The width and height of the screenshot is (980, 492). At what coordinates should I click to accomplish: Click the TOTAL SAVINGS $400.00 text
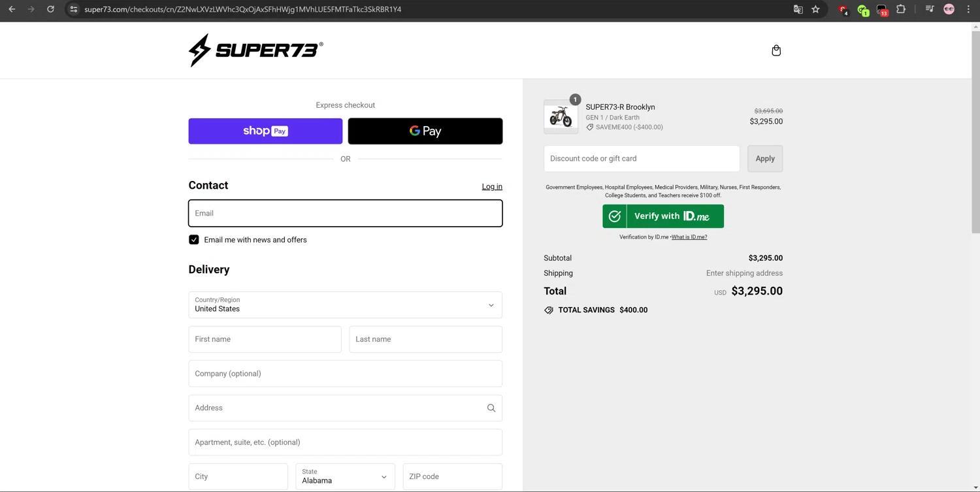(x=603, y=310)
